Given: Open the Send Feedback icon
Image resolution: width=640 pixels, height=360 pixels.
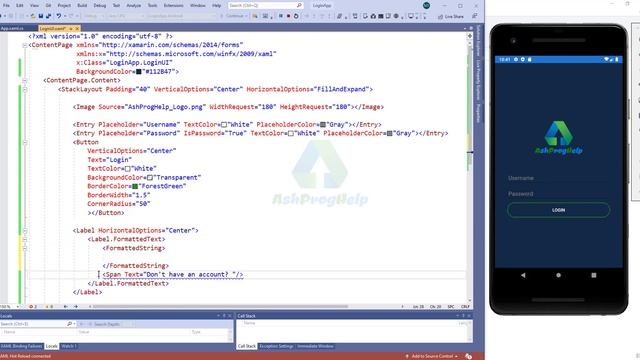Looking at the screenshot, I should [x=474, y=16].
